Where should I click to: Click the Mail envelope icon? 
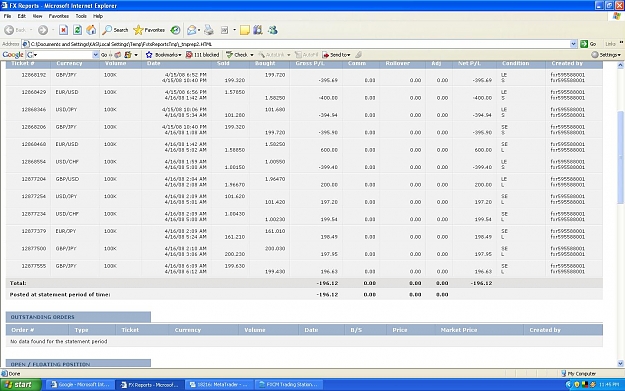(192, 30)
